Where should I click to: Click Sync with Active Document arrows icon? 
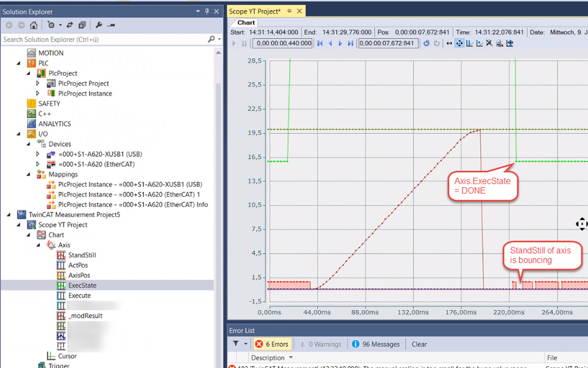pyautogui.click(x=70, y=25)
